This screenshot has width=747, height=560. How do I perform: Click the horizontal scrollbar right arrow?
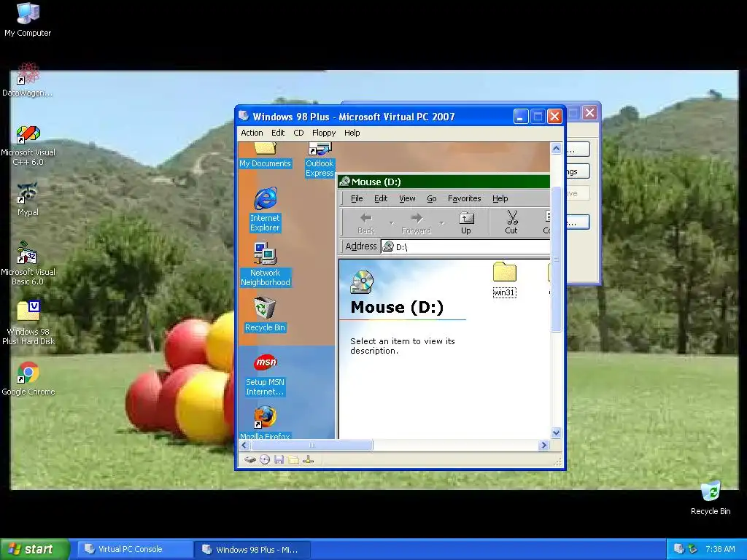(x=543, y=446)
